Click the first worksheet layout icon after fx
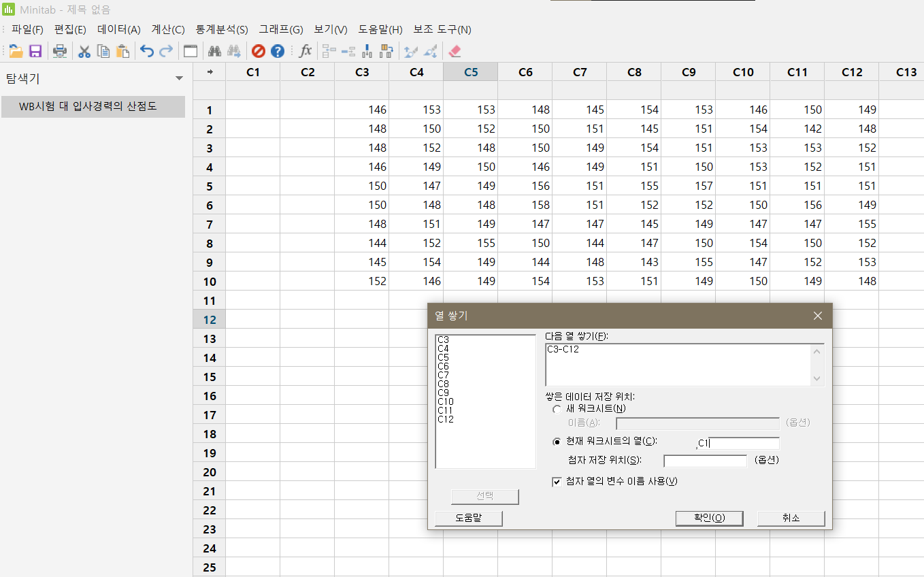Viewport: 924px width, 577px height. pyautogui.click(x=329, y=51)
